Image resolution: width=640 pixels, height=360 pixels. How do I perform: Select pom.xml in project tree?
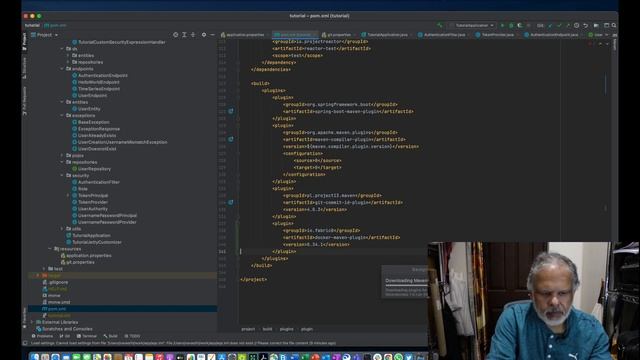coord(57,309)
